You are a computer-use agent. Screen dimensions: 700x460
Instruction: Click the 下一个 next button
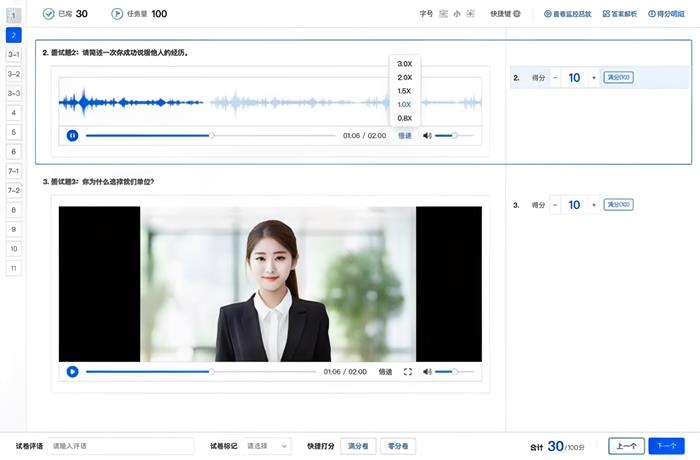coord(668,446)
